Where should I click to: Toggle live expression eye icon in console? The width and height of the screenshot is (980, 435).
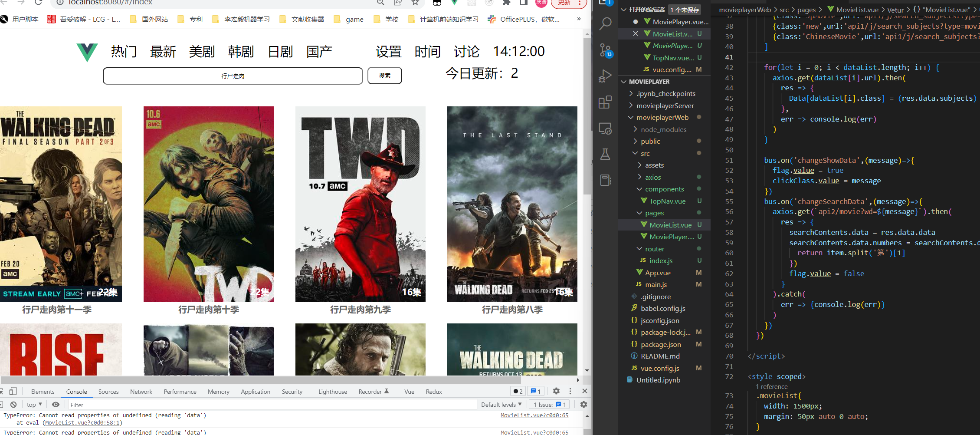56,405
